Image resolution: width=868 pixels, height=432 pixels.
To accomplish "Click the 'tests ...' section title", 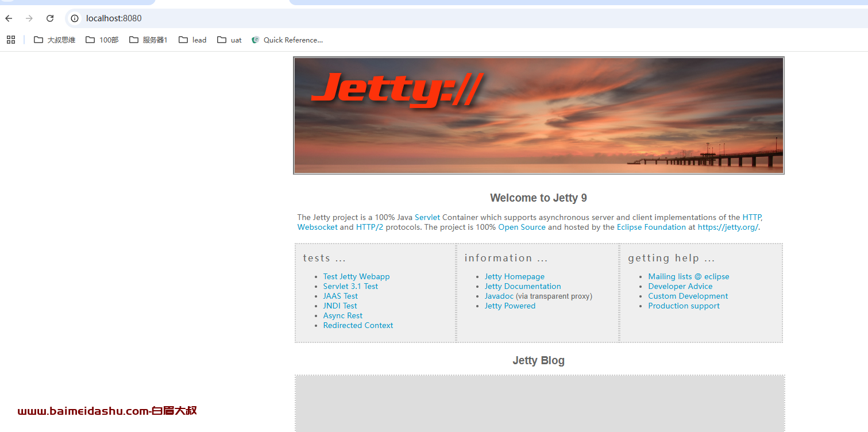I will point(325,258).
